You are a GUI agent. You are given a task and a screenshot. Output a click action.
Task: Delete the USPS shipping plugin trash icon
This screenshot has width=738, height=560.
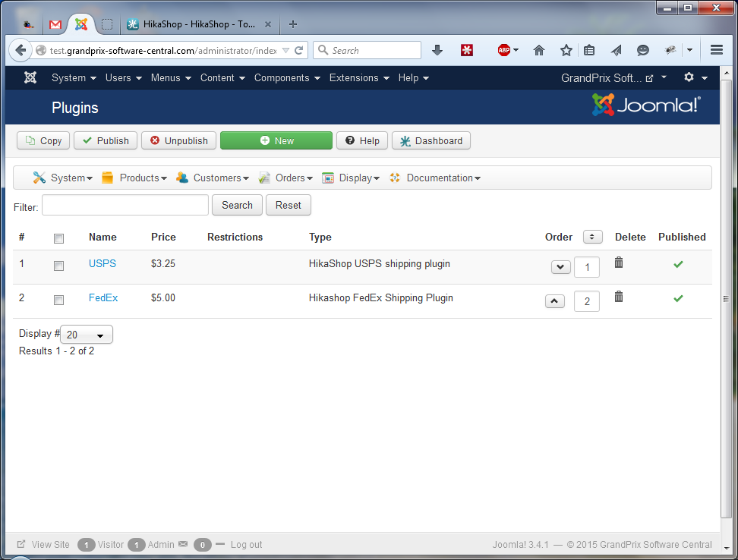(x=619, y=263)
